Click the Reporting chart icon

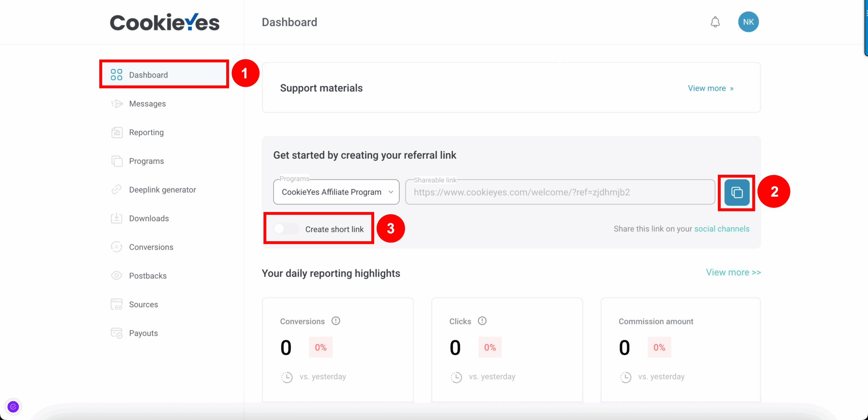[x=117, y=132]
